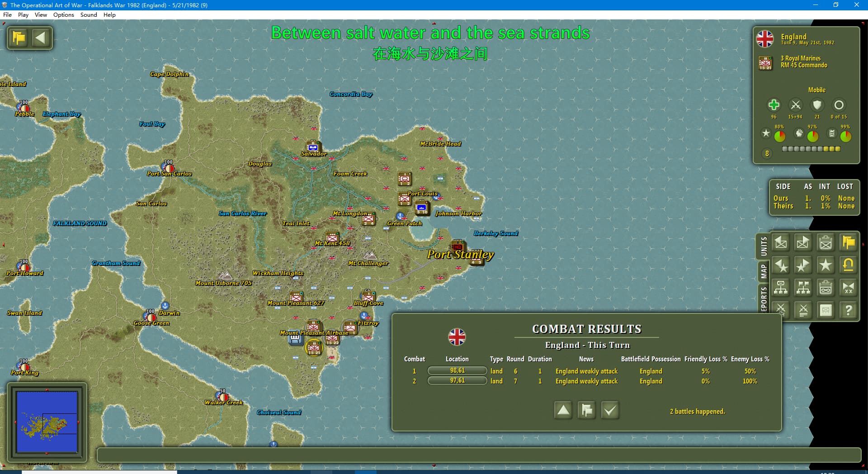Screen dimensions: 868x474
Task: Switch to the UNITS tab
Action: click(x=764, y=246)
